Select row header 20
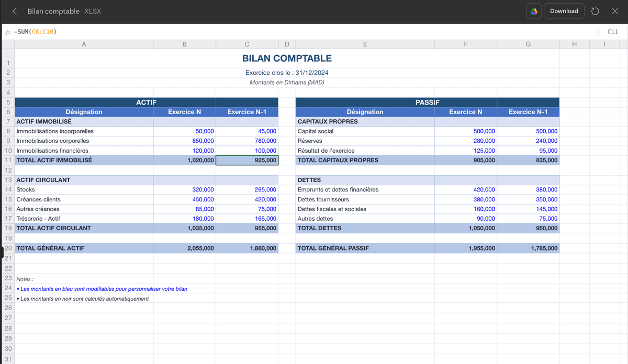 [8, 247]
